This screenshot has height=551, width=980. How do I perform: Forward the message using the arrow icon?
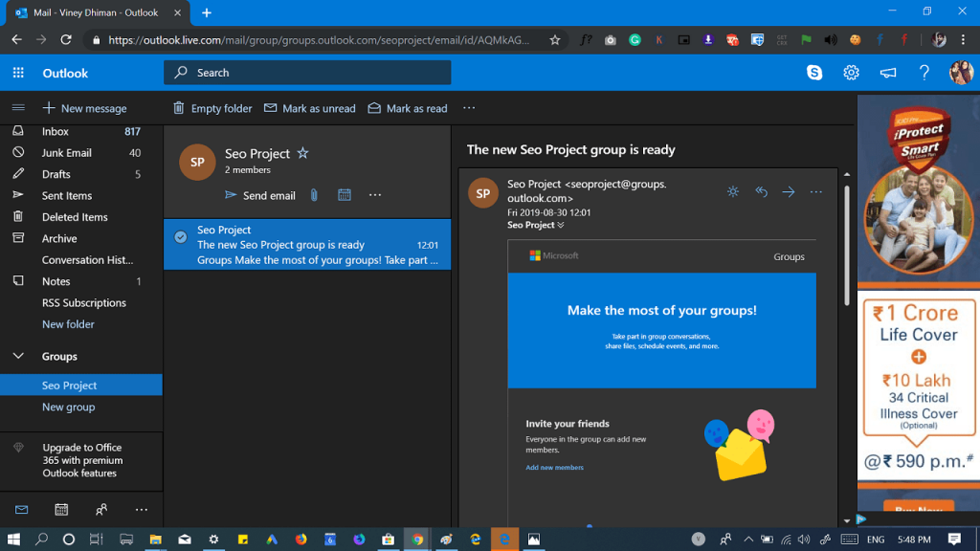click(x=789, y=191)
